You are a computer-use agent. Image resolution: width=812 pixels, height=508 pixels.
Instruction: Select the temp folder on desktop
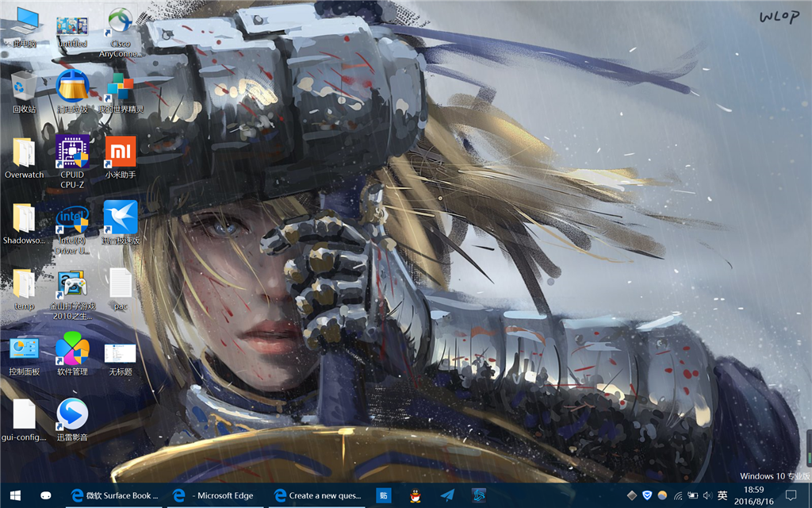point(24,289)
